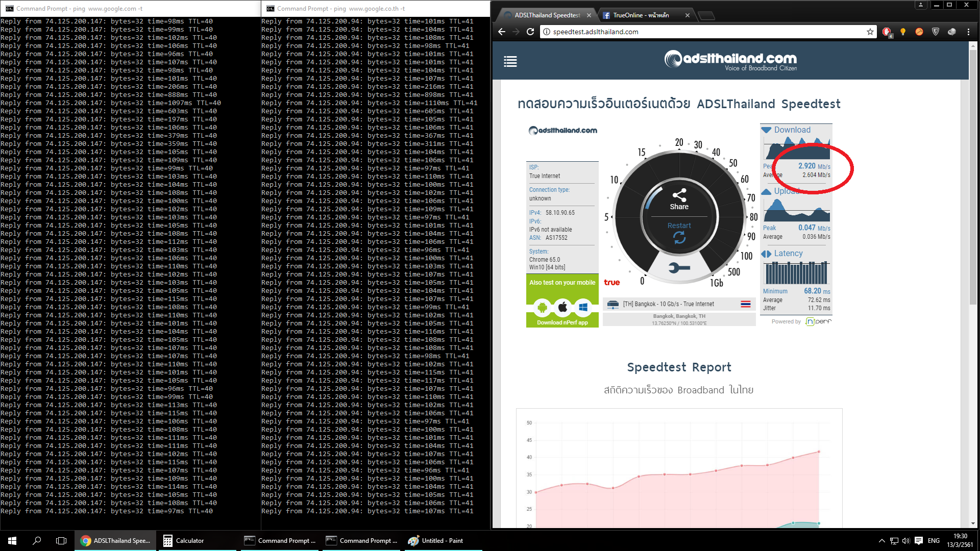Image resolution: width=980 pixels, height=551 pixels.
Task: Click the shield extension icon
Action: pos(936,32)
